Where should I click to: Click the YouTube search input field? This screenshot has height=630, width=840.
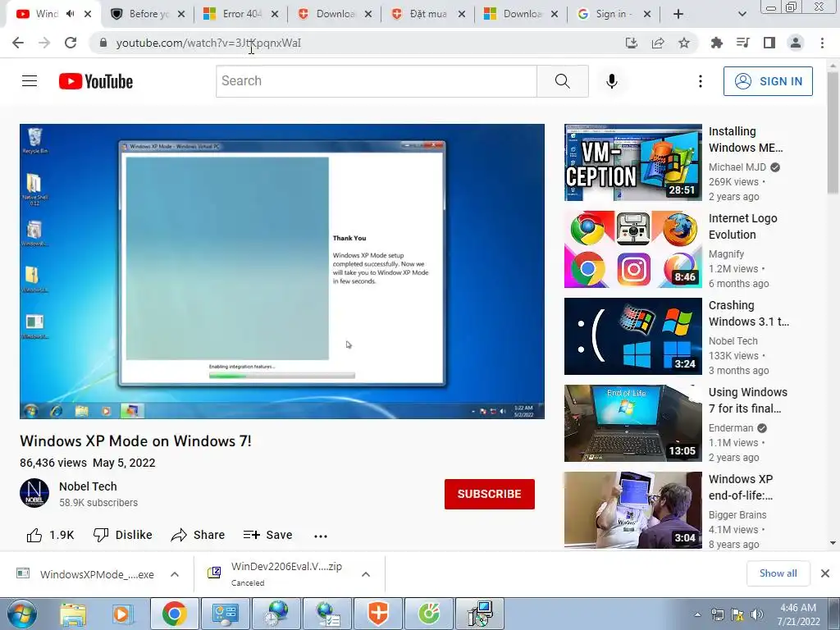[376, 81]
